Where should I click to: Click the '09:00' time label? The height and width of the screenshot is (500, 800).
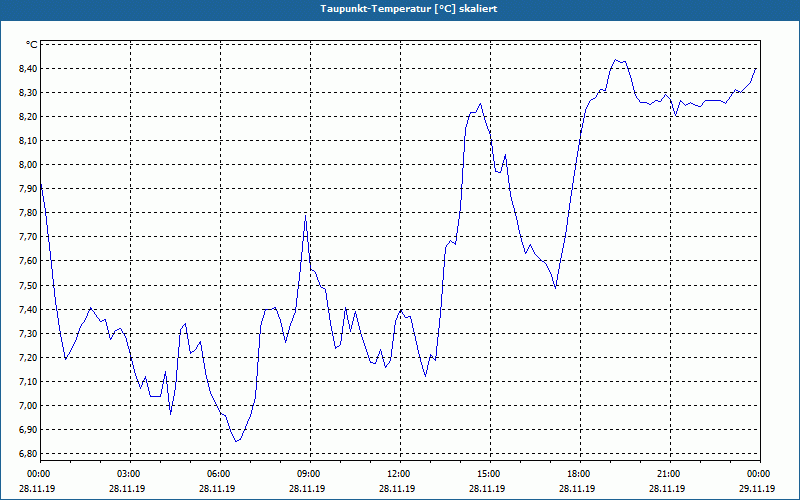(310, 474)
